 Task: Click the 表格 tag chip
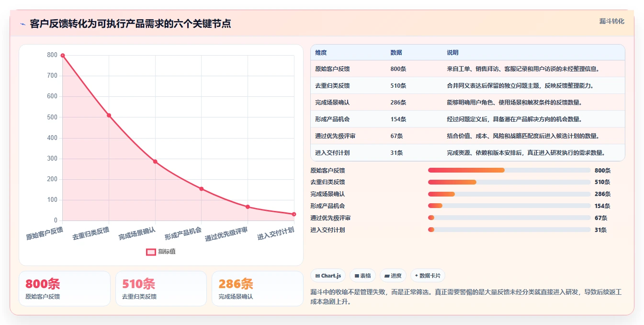coord(363,276)
